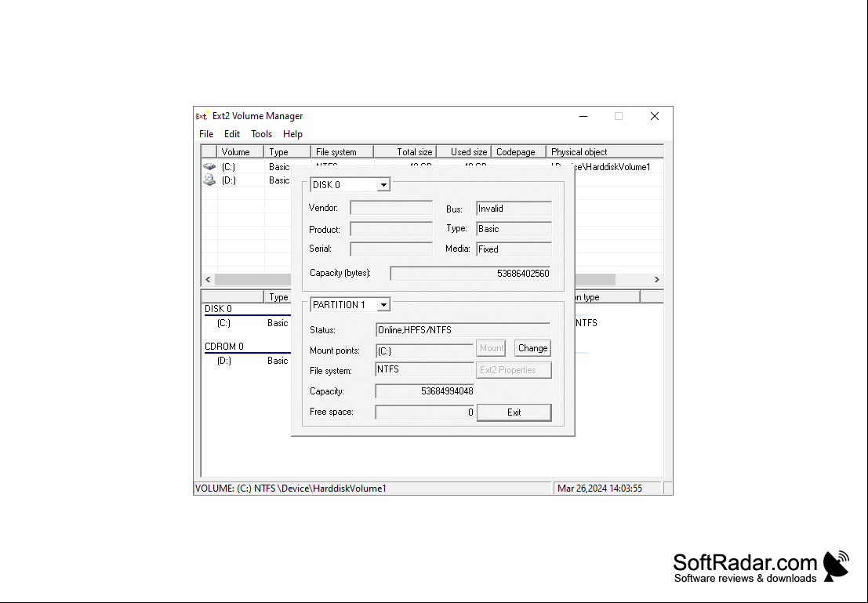Click the Capacity (bytes) field 53686402560
This screenshot has height=603, width=868.
pyautogui.click(x=470, y=274)
